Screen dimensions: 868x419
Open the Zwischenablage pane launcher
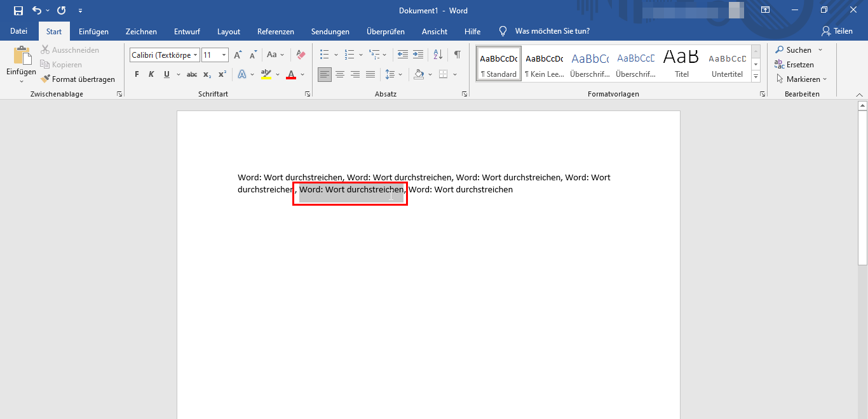119,94
